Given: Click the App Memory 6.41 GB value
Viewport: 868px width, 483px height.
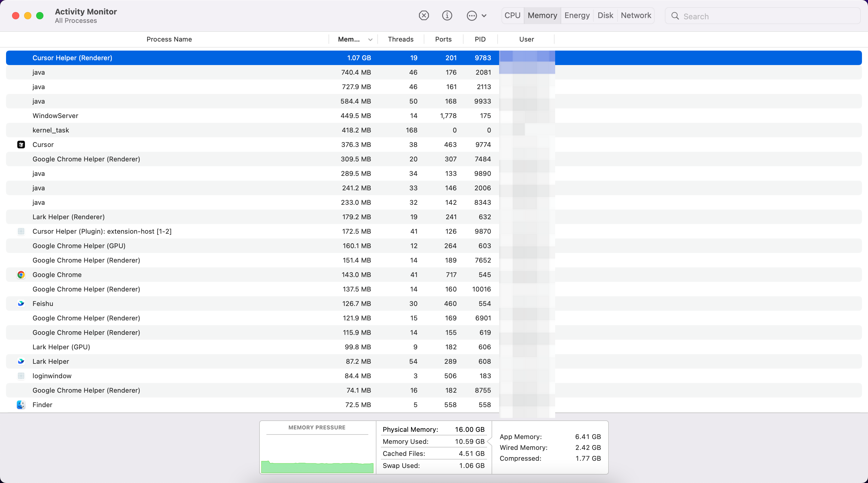Looking at the screenshot, I should 588,437.
